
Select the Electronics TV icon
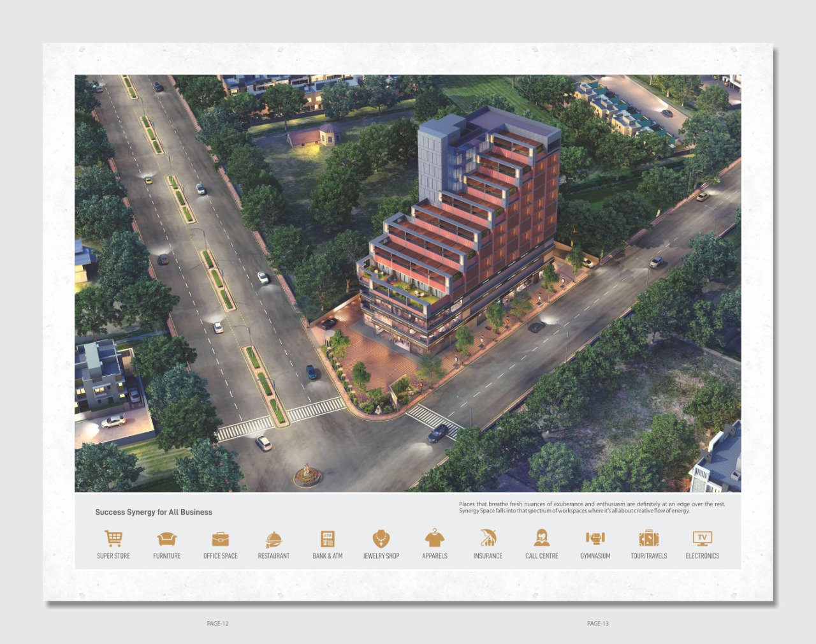[x=703, y=539]
